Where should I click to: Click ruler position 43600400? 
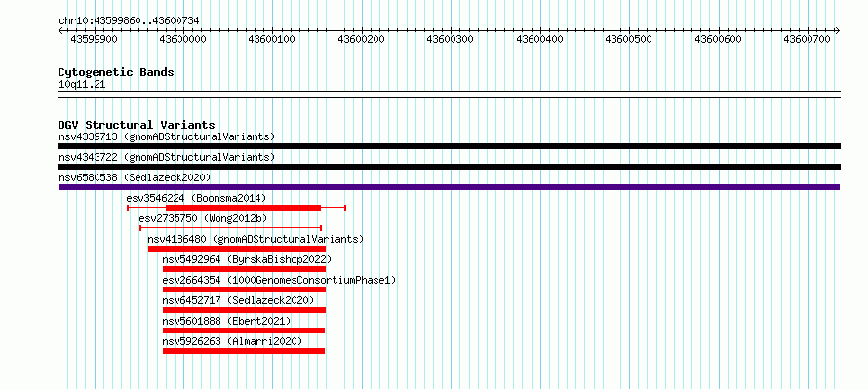tap(539, 39)
